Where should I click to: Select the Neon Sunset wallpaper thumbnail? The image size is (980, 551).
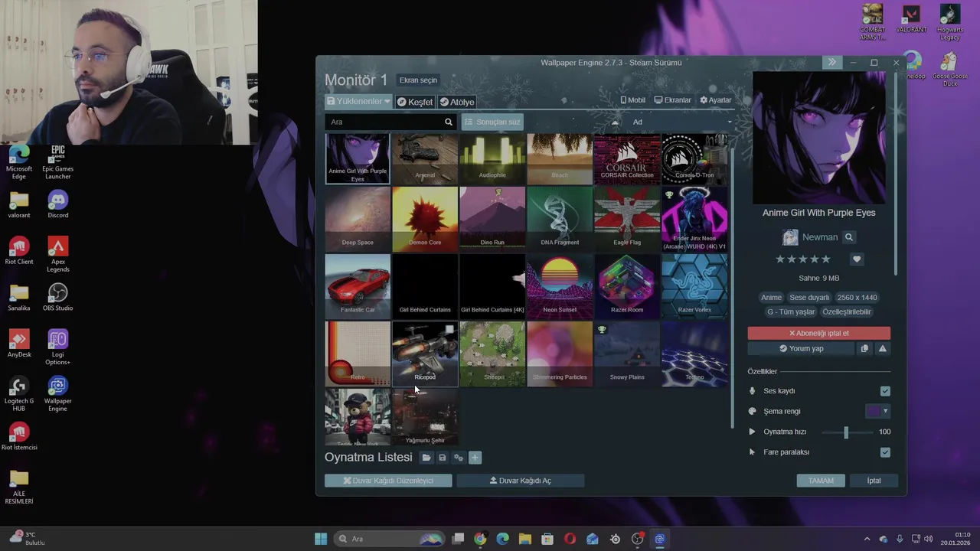(560, 285)
